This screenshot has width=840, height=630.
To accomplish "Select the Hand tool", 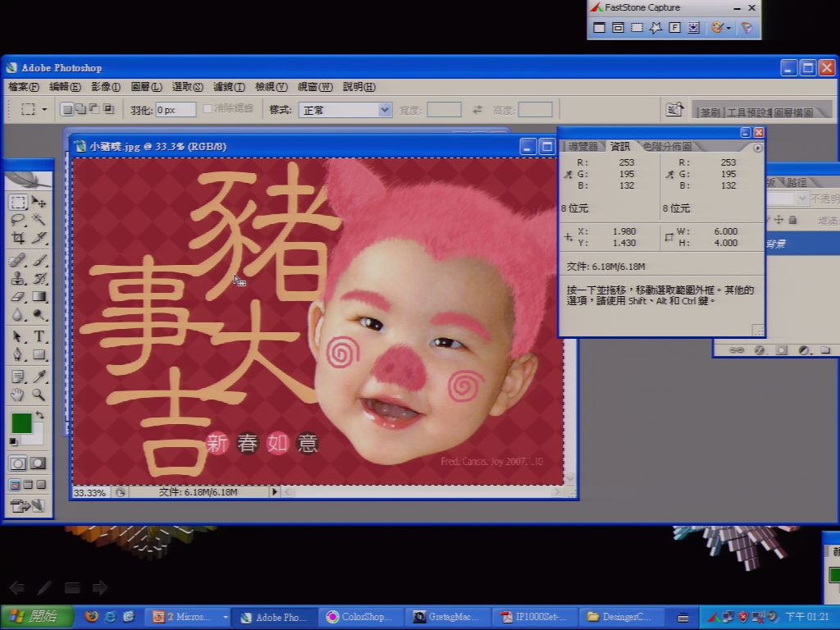I will click(x=17, y=395).
